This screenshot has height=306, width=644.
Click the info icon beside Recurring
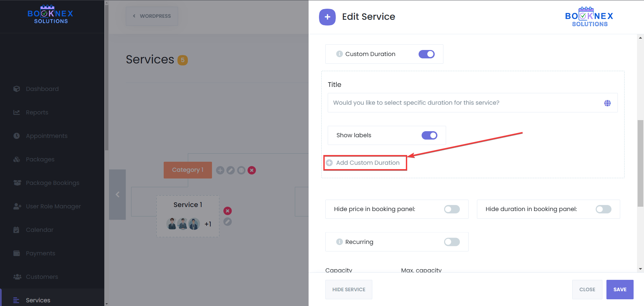click(339, 242)
